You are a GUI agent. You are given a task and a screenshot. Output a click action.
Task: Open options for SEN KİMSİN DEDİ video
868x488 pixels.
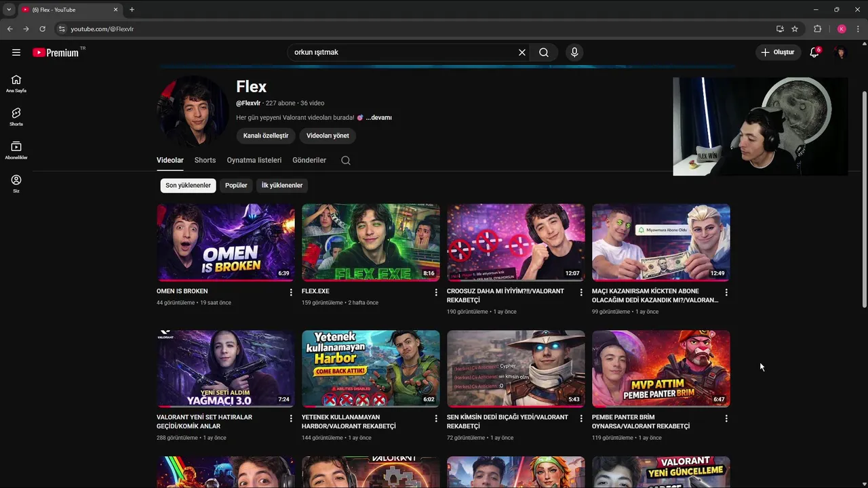[x=581, y=418]
